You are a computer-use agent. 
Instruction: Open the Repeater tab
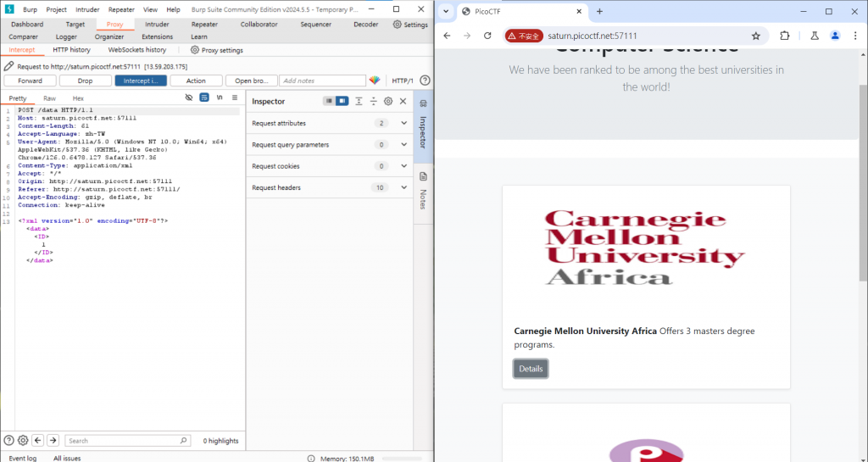[204, 25]
